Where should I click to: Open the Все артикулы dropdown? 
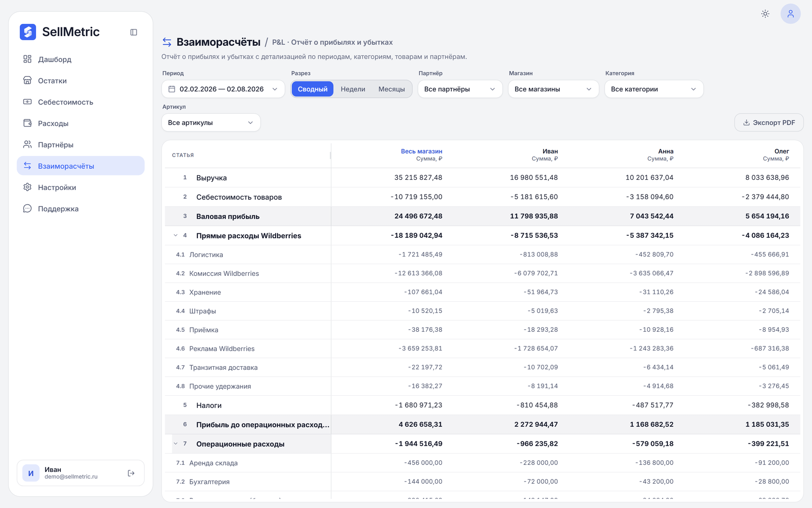click(211, 122)
